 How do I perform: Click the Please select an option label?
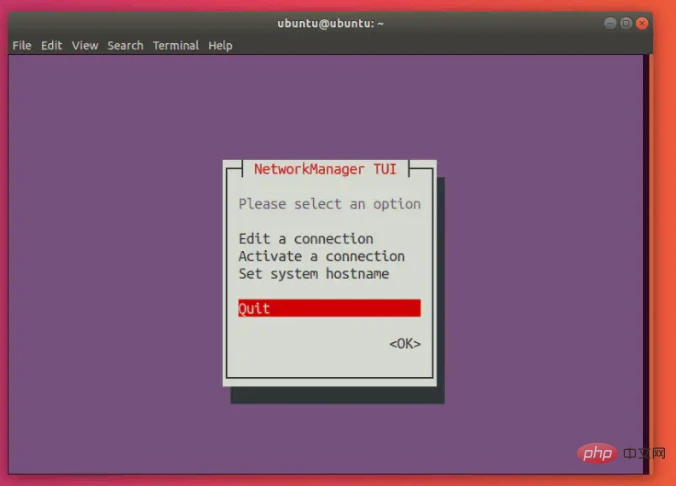329,204
